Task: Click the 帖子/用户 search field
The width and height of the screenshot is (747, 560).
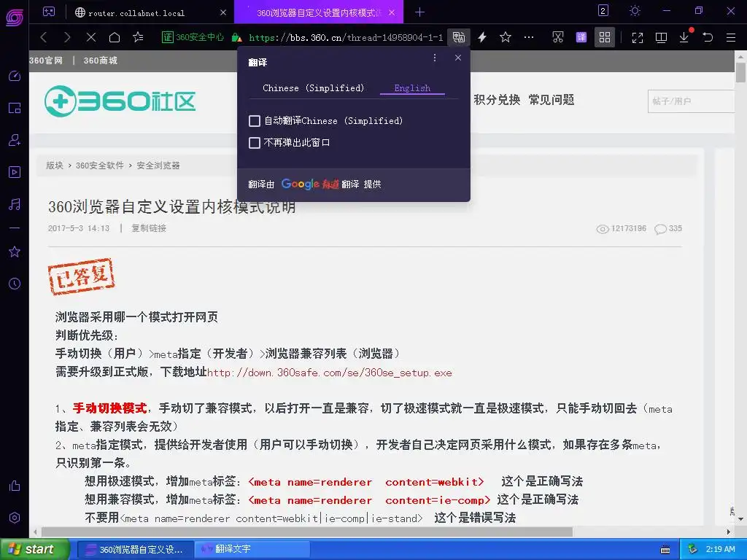Action: pos(691,101)
